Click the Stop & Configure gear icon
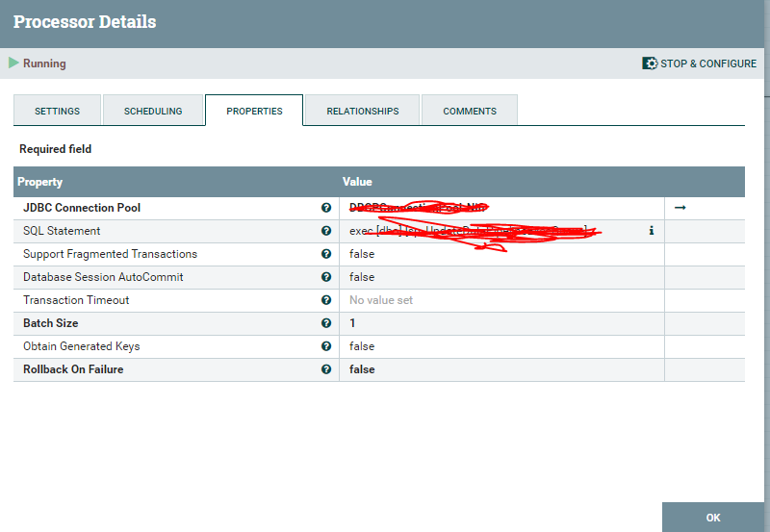The height and width of the screenshot is (532, 770). click(649, 63)
